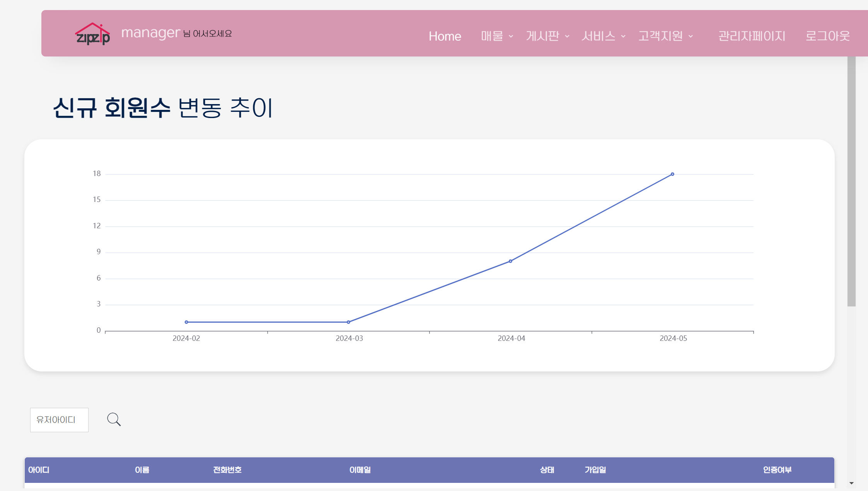
Task: Click the 2024-04 data point on chart
Action: pyautogui.click(x=510, y=261)
